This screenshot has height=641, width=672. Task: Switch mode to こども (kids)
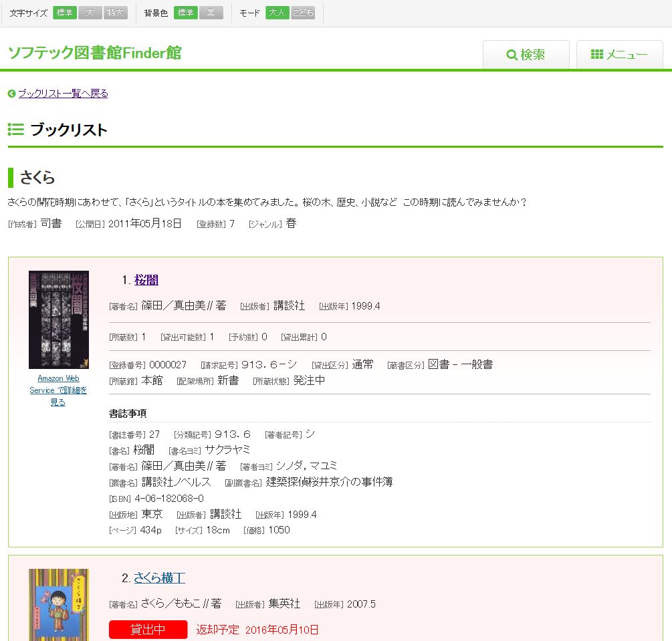[x=303, y=13]
